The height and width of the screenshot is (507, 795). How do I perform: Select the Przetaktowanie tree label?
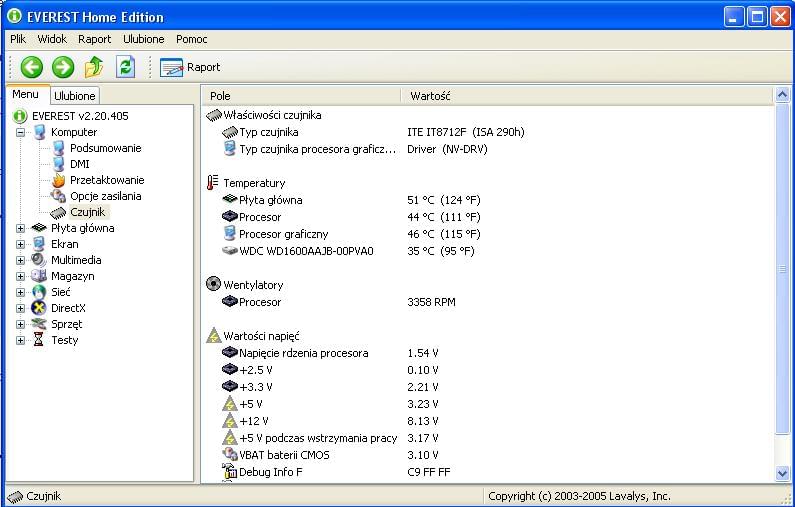[107, 180]
